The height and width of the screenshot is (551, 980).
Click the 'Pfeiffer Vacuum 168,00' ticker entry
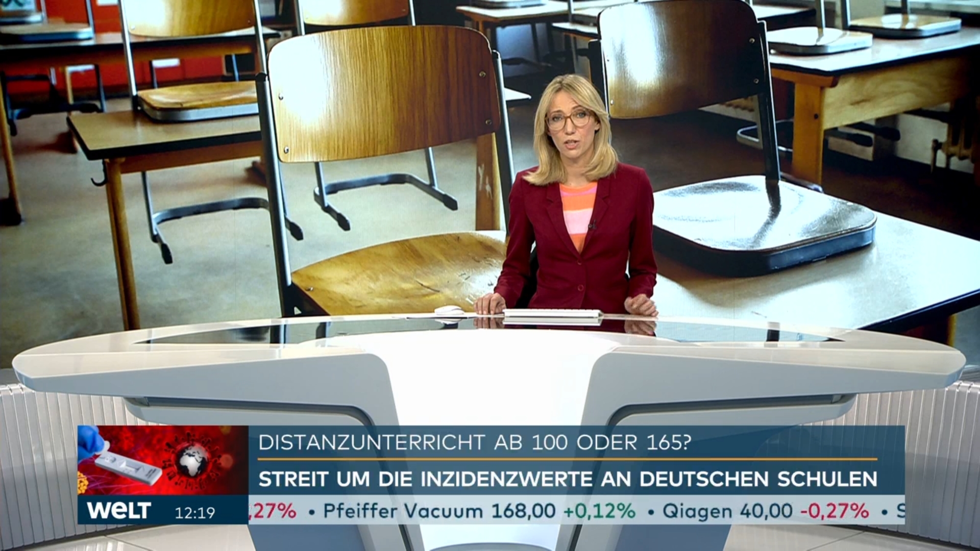pyautogui.click(x=439, y=511)
